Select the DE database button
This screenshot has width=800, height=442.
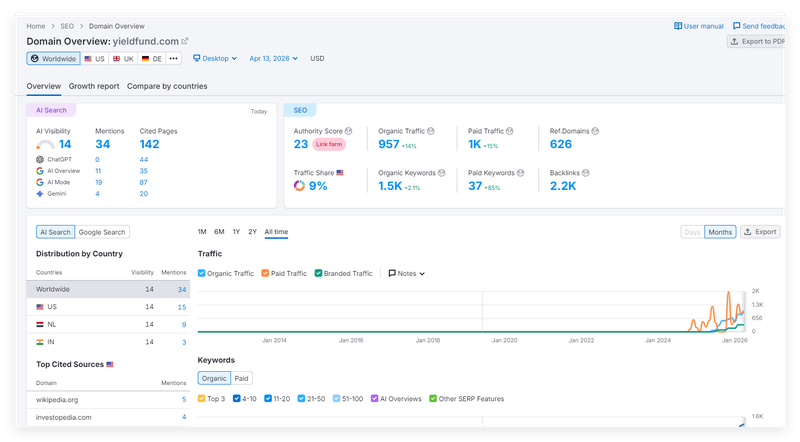[x=152, y=59]
